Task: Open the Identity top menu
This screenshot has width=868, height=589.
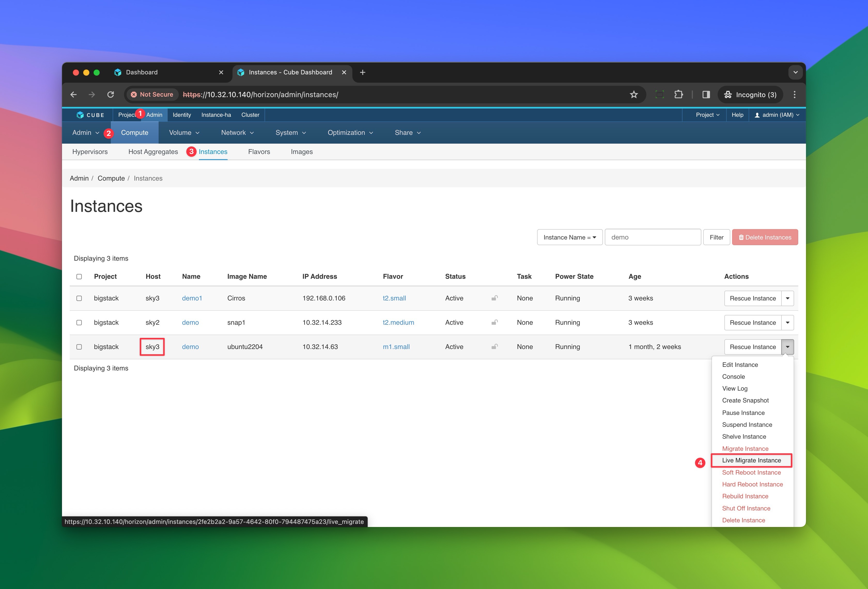Action: pos(182,115)
